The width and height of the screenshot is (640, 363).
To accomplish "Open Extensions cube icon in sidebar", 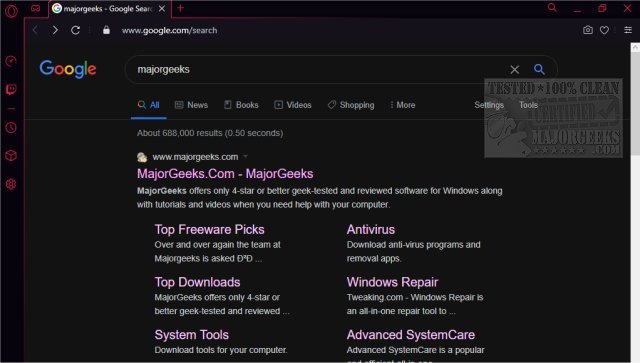I will [x=11, y=156].
